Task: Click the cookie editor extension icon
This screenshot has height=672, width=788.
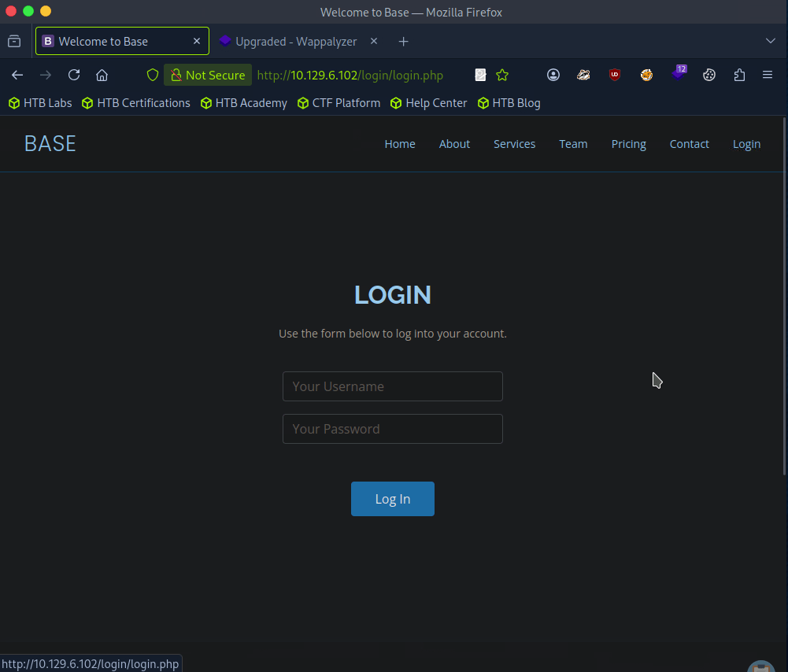Action: (x=709, y=75)
